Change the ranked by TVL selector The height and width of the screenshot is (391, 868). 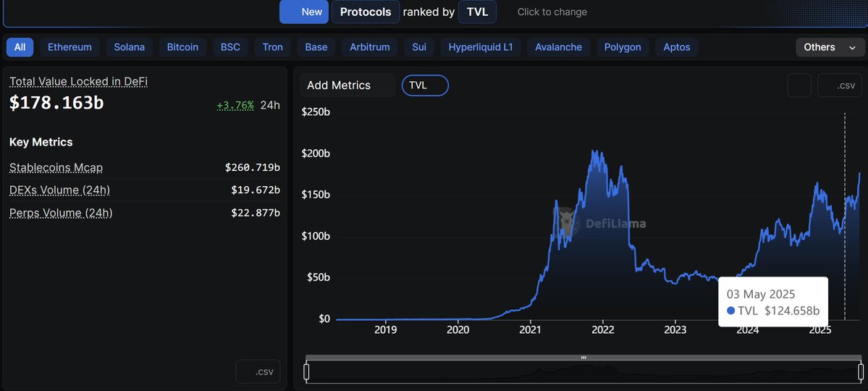click(477, 12)
